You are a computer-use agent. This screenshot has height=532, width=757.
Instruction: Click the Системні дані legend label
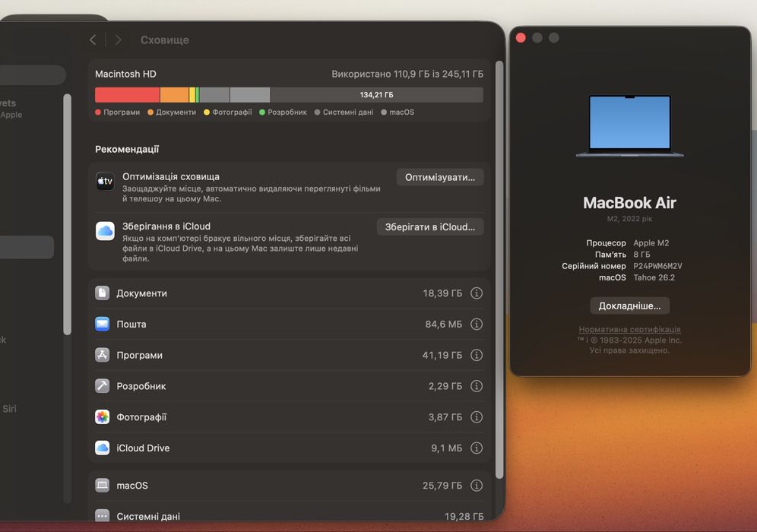(x=347, y=112)
